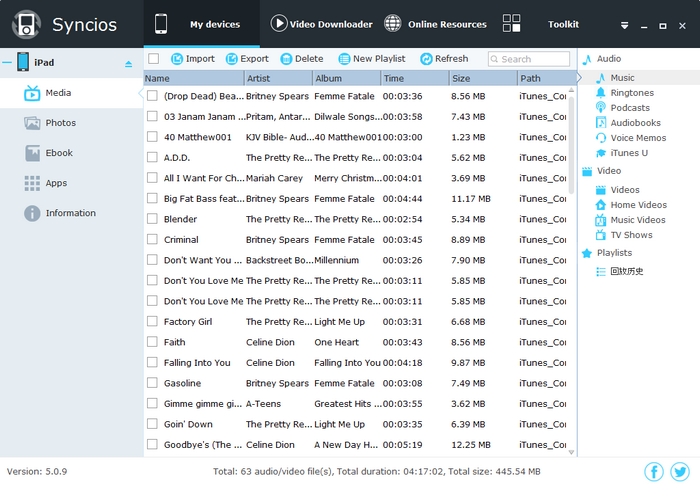700x487 pixels.
Task: Click the Podcasts icon
Action: coord(601,108)
